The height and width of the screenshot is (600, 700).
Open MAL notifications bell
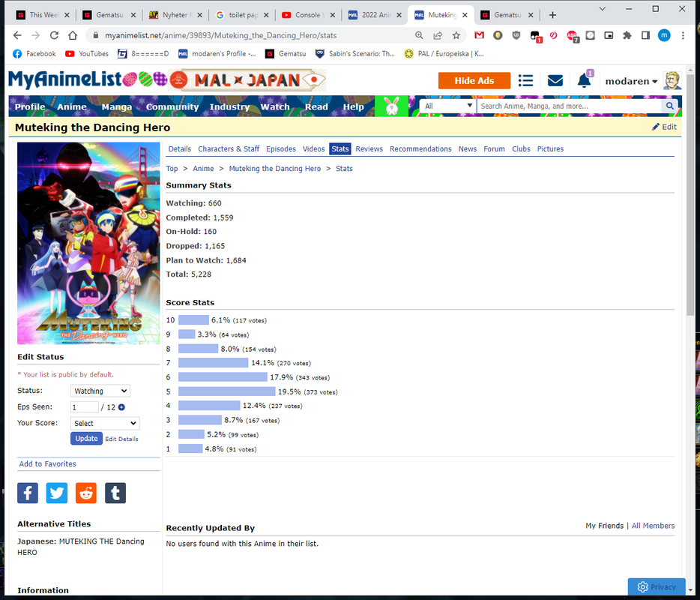pos(584,81)
